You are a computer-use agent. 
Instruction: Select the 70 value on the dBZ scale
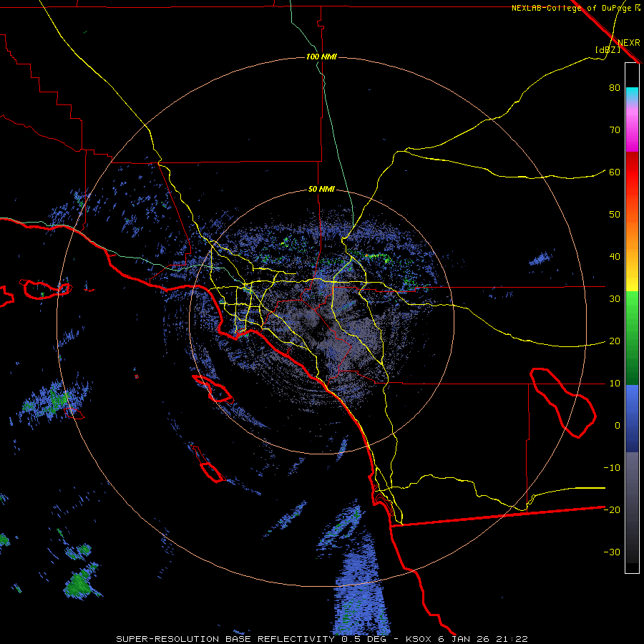pyautogui.click(x=615, y=130)
